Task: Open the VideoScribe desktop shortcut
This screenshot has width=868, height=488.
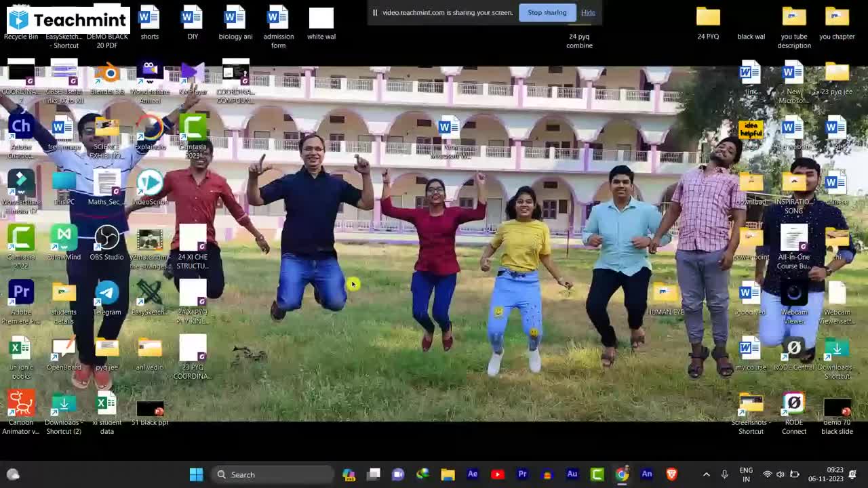Action: point(150,184)
